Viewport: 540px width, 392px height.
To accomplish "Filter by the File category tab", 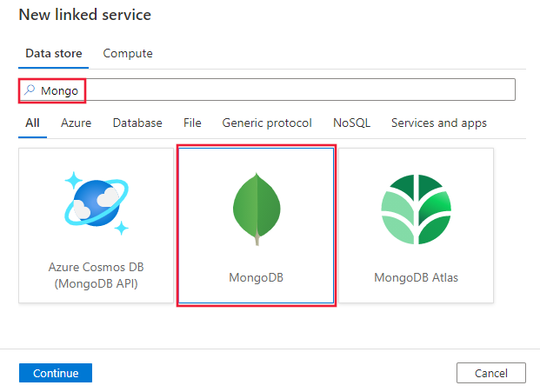I will pos(192,123).
